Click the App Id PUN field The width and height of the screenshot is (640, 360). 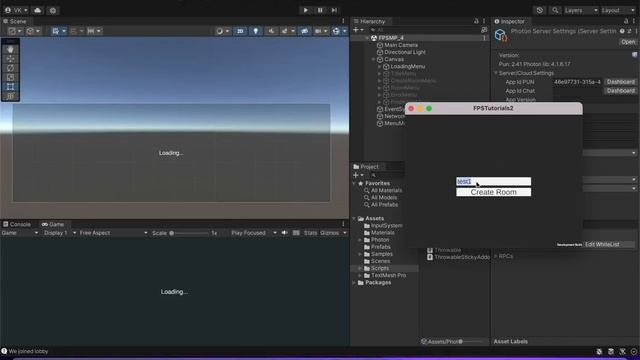pos(577,82)
